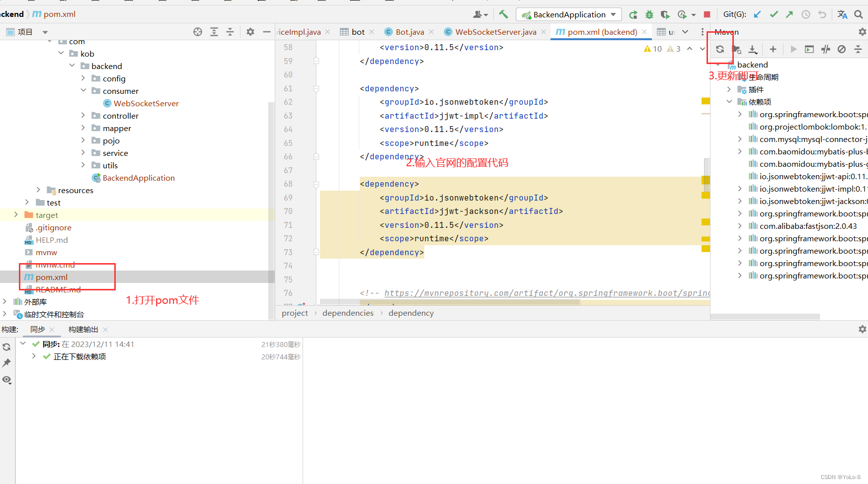The width and height of the screenshot is (868, 484).
Task: Toggle the pin icon in the build panel
Action: (7, 362)
